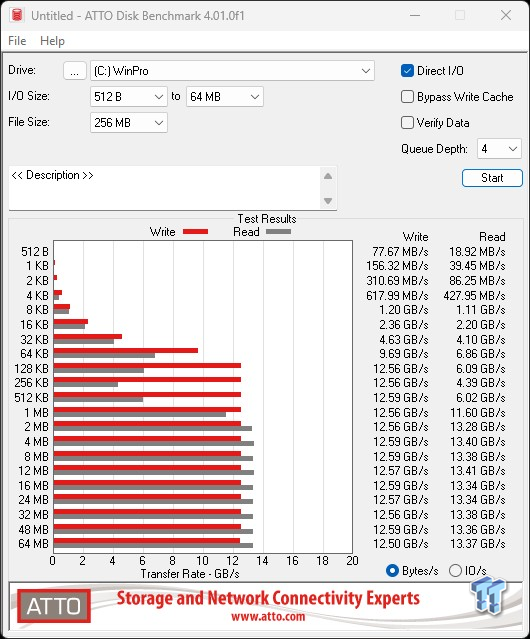Click inside the Description text box
The width and height of the screenshot is (530, 639).
(165, 188)
